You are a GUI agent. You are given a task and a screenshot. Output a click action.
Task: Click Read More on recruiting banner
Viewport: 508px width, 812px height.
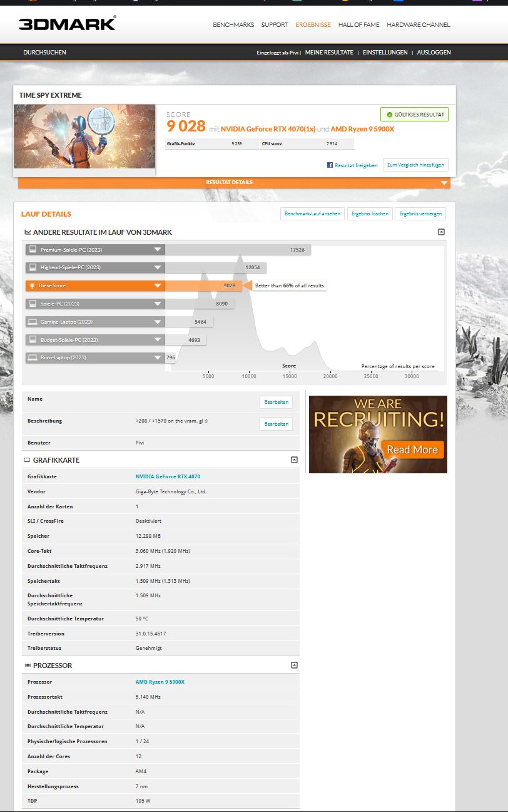click(x=412, y=450)
